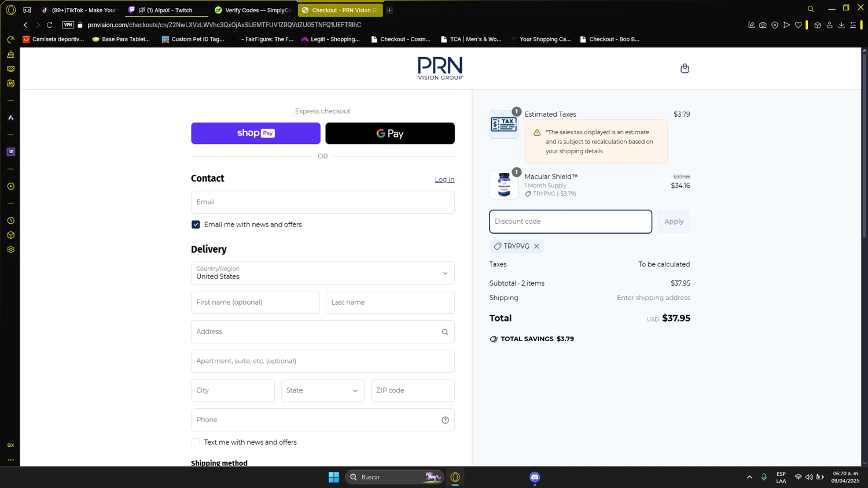
Task: Open the profile person icon in toolbar
Action: (x=829, y=25)
